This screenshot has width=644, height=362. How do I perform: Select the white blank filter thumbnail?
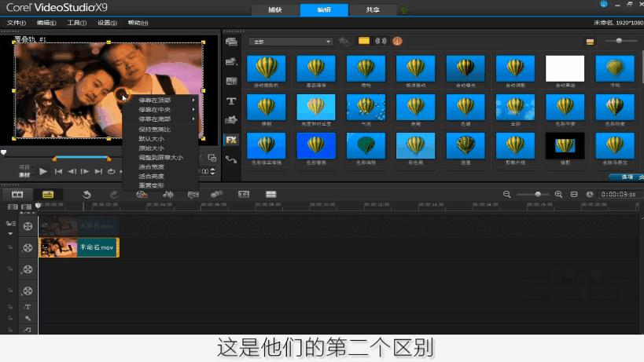[565, 68]
